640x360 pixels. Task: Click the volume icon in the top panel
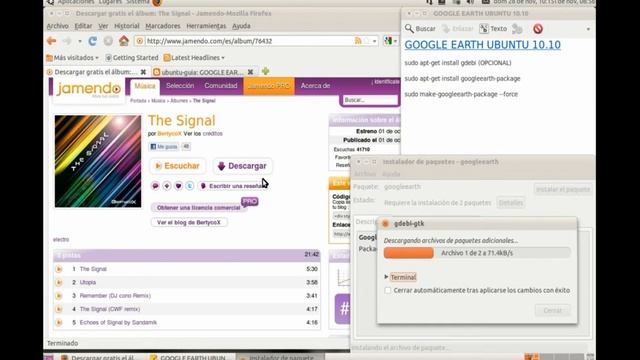tap(471, 2)
